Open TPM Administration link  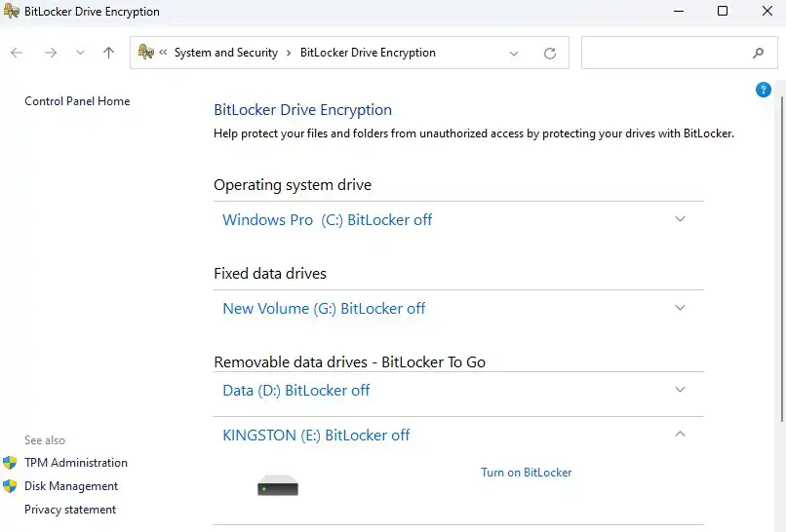76,463
